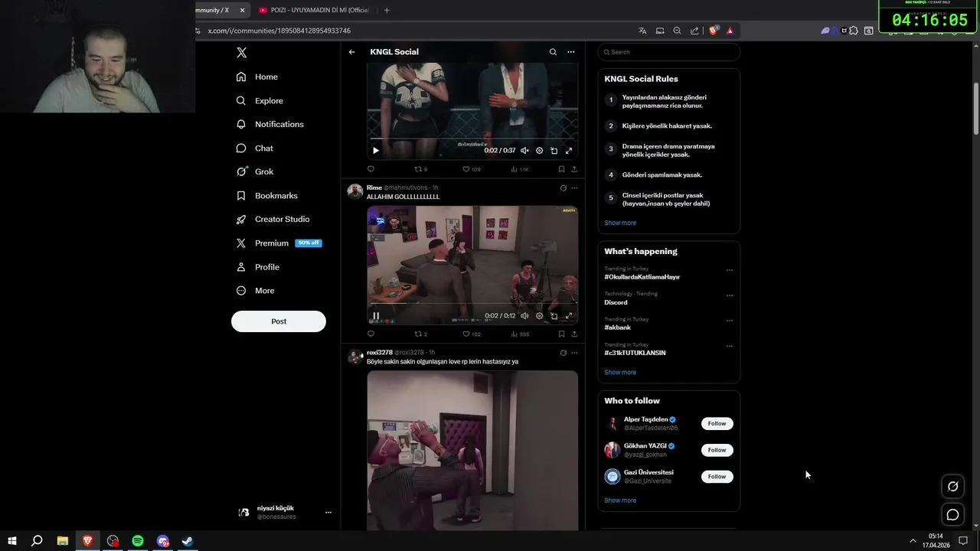
Task: Toggle picture-in-picture on the top video
Action: click(554, 151)
